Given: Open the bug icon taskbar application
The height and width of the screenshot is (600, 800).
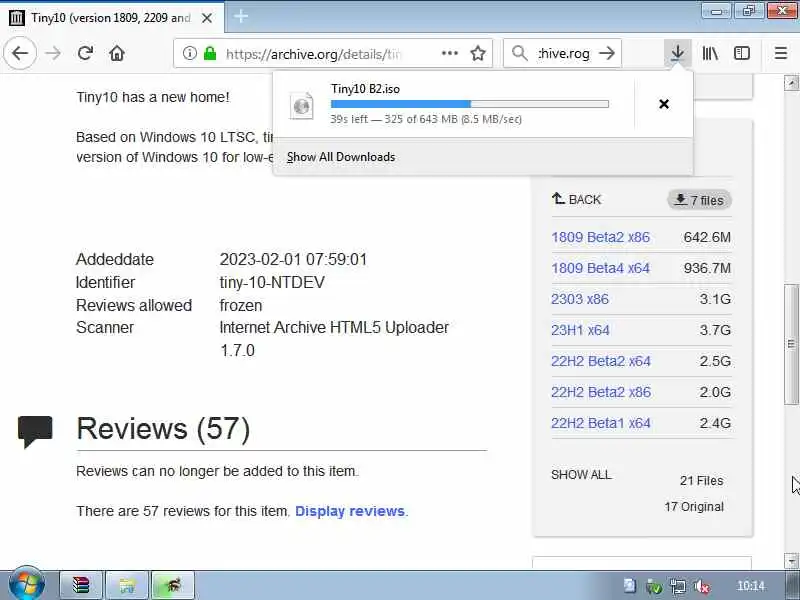Looking at the screenshot, I should tap(173, 585).
